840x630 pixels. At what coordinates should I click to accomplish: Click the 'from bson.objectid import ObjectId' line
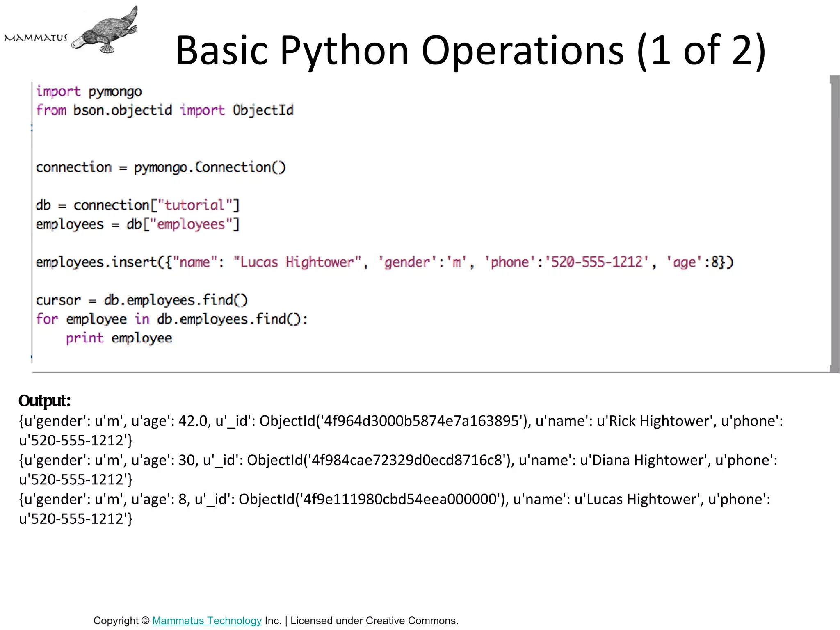(165, 110)
